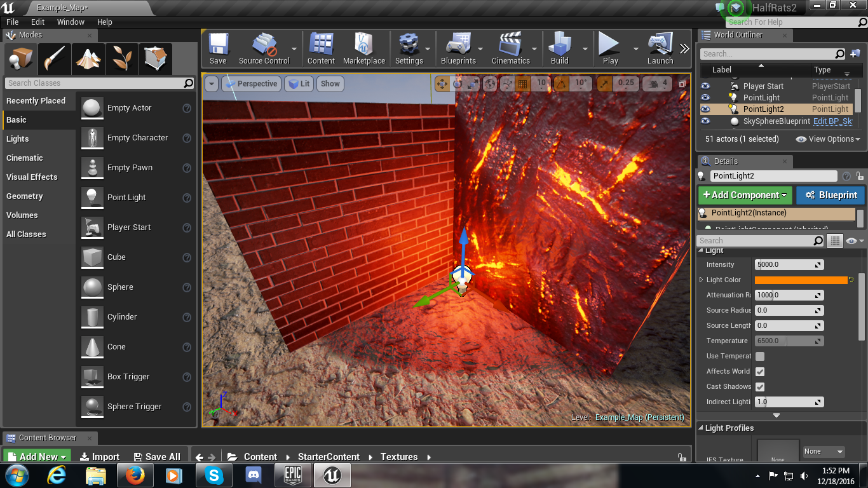868x488 pixels.
Task: Hide PointLight2 using its eye icon
Action: (705, 109)
